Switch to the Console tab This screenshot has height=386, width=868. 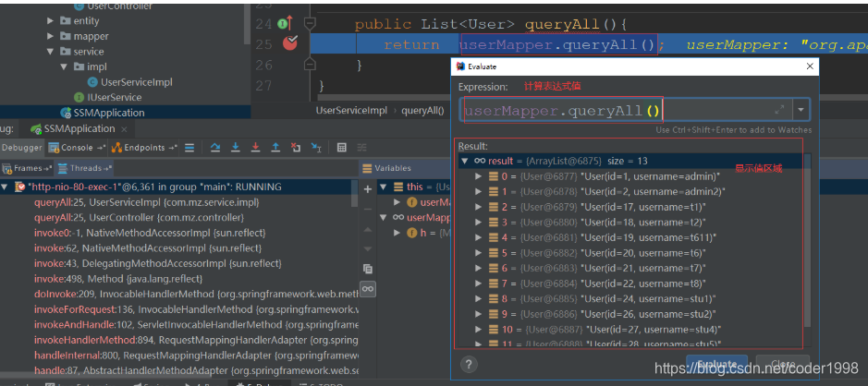(x=77, y=148)
